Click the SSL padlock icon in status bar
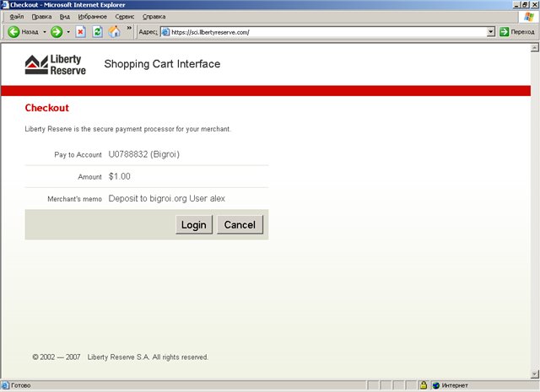540x392 pixels. [x=423, y=385]
